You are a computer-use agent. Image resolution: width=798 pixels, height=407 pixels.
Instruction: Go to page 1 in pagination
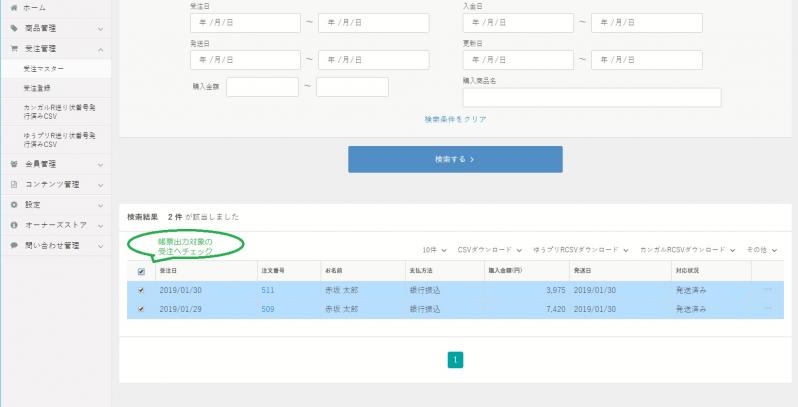[x=455, y=360]
